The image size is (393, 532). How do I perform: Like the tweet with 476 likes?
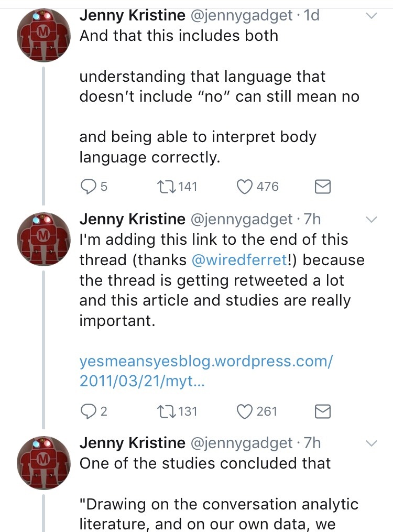pos(245,187)
